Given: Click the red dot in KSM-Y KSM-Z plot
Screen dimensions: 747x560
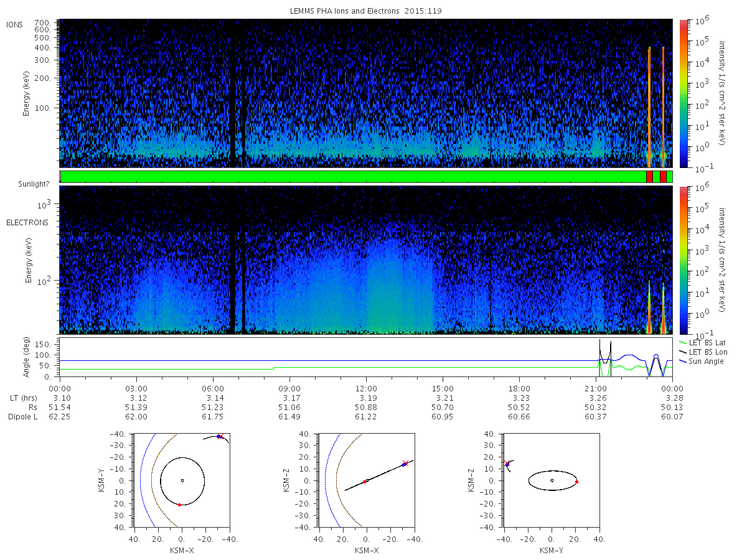Looking at the screenshot, I should click(576, 482).
